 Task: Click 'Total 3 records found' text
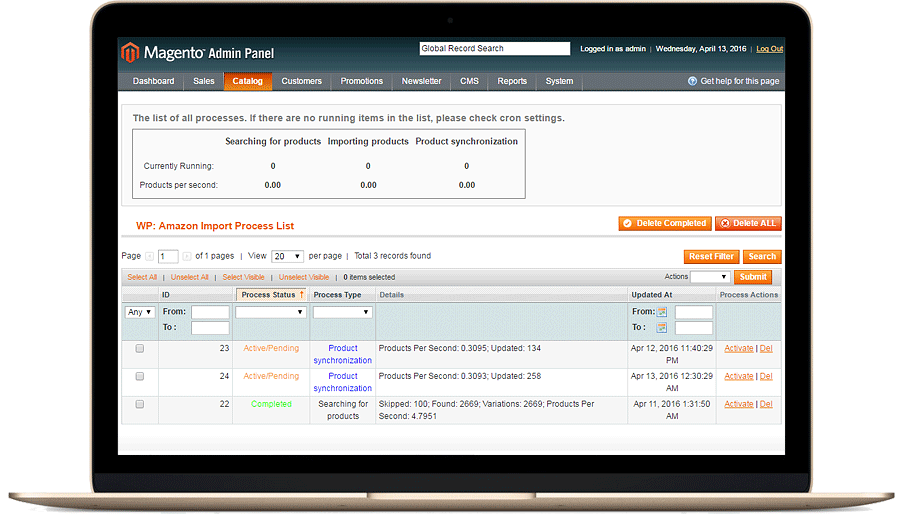pyautogui.click(x=393, y=256)
